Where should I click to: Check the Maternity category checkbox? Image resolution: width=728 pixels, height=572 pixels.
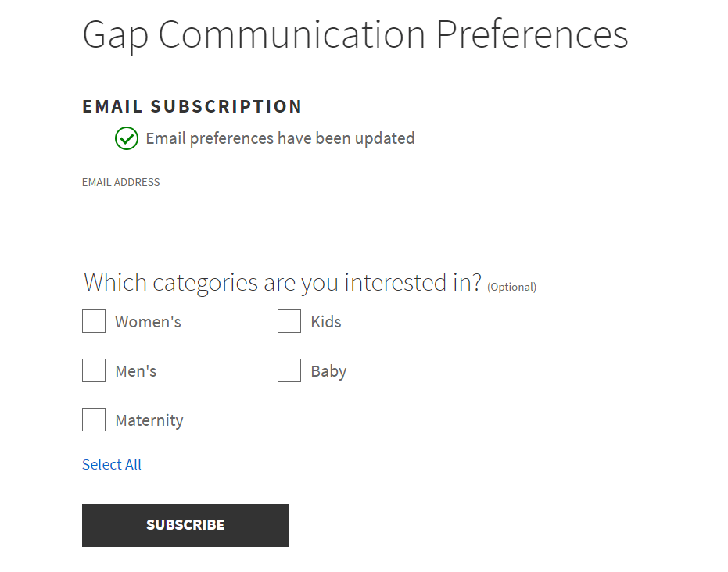tap(93, 420)
